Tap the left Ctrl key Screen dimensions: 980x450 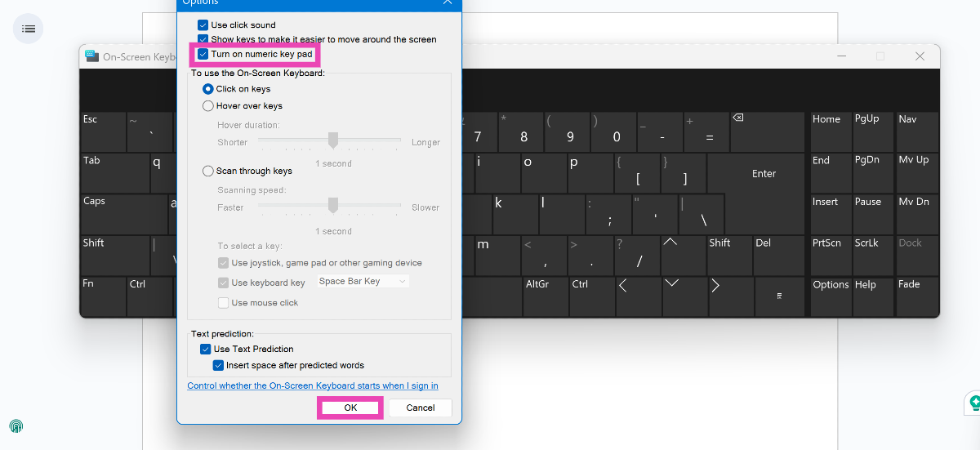pos(150,296)
